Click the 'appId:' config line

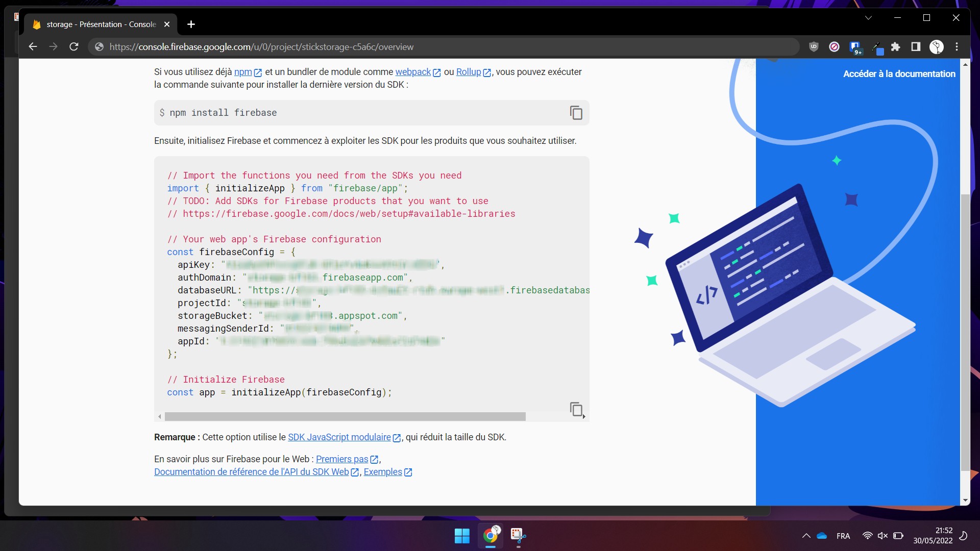click(x=311, y=341)
